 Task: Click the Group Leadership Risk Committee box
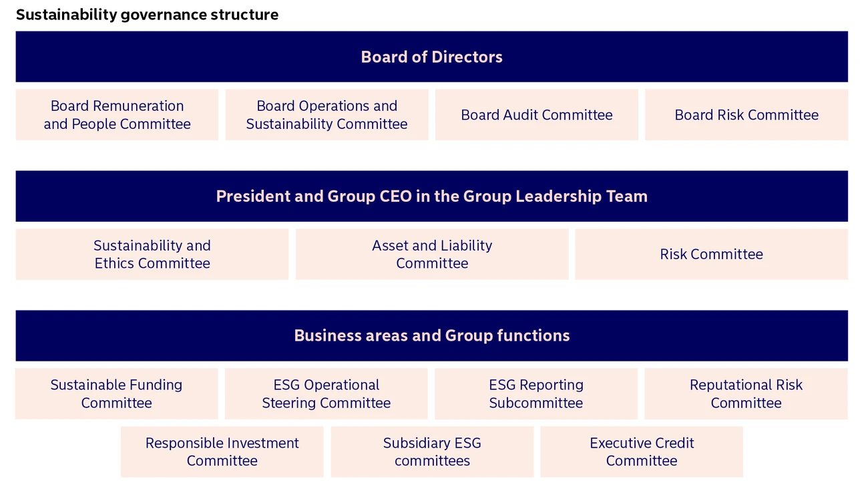711,255
